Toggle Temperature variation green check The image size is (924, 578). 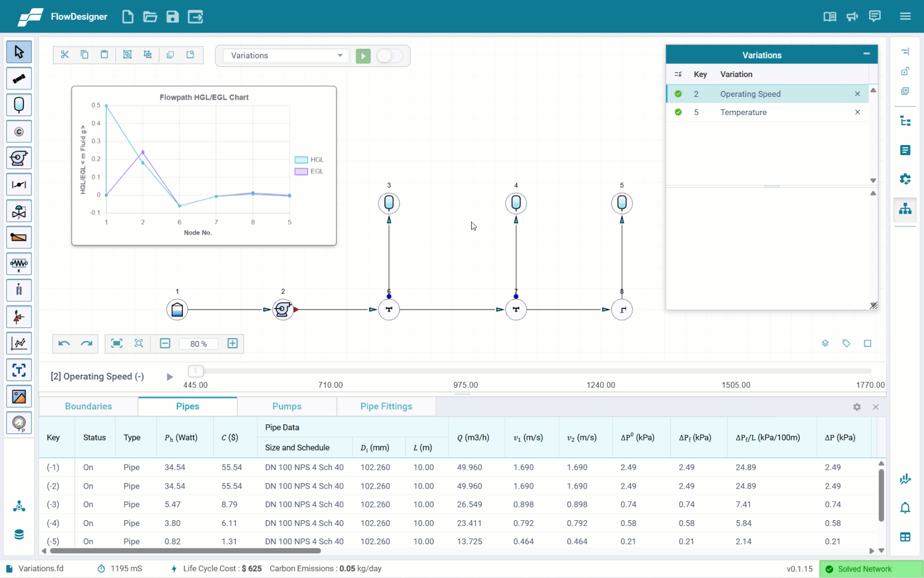tap(678, 112)
